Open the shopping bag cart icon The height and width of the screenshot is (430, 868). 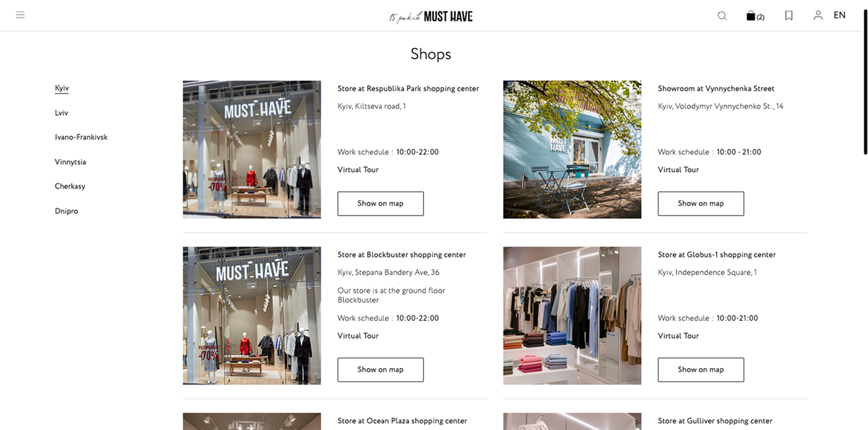click(755, 15)
